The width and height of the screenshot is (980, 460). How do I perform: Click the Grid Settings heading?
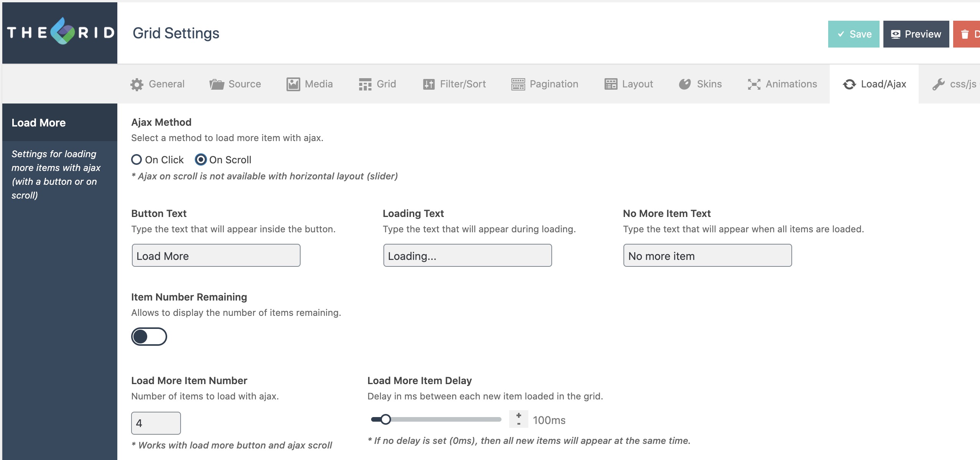tap(176, 33)
